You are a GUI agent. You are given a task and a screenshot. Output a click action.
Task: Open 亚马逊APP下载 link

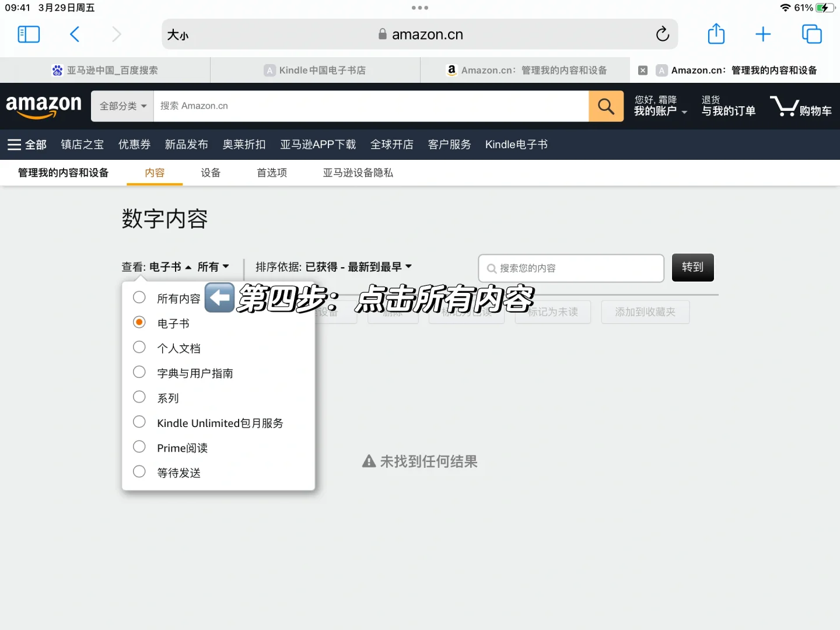[318, 145]
